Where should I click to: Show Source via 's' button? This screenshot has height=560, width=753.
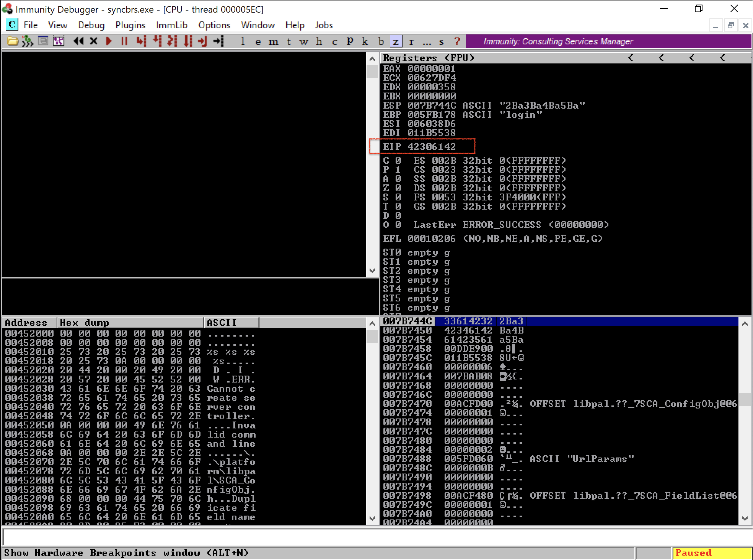(442, 41)
